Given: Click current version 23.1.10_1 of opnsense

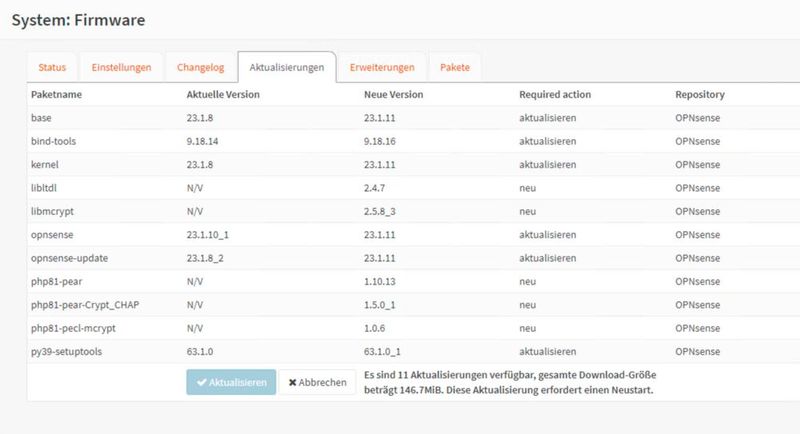Looking at the screenshot, I should click(x=208, y=235).
